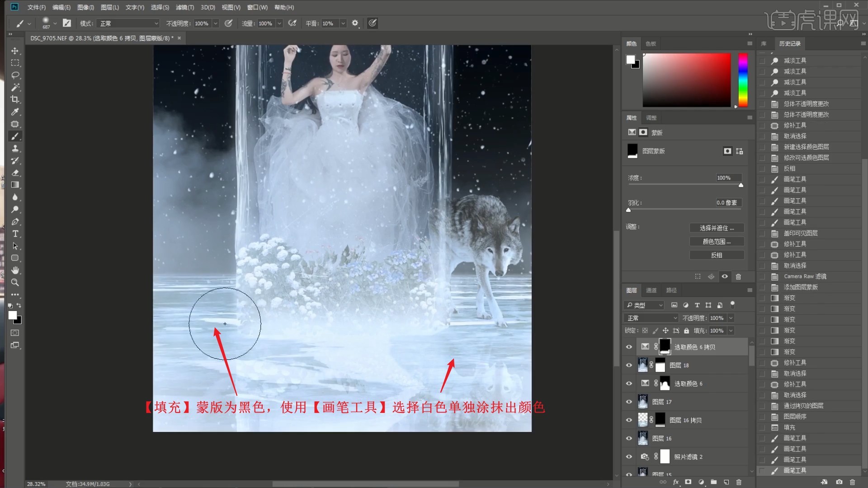Hide the 图层 18 layer
This screenshot has height=488, width=868.
tap(629, 365)
